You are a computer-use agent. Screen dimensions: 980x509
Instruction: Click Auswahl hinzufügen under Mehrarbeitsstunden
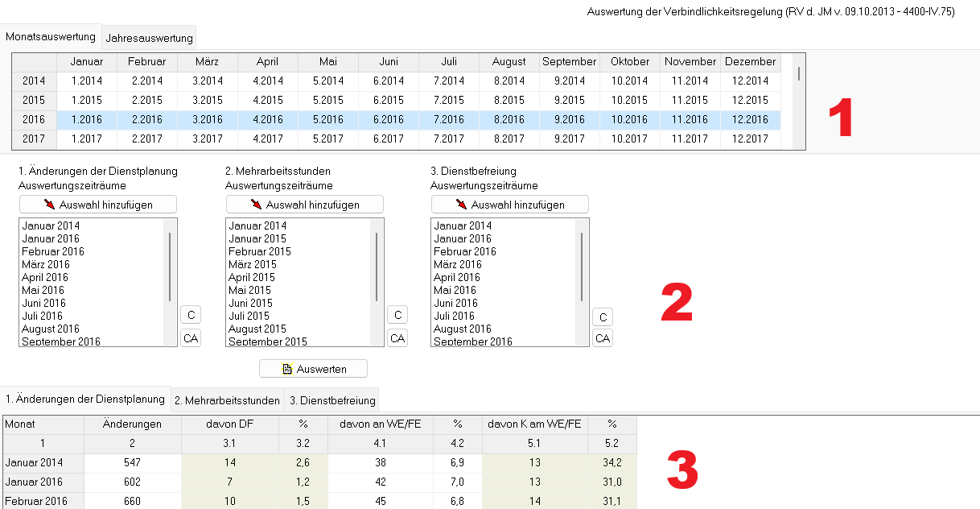click(x=305, y=205)
